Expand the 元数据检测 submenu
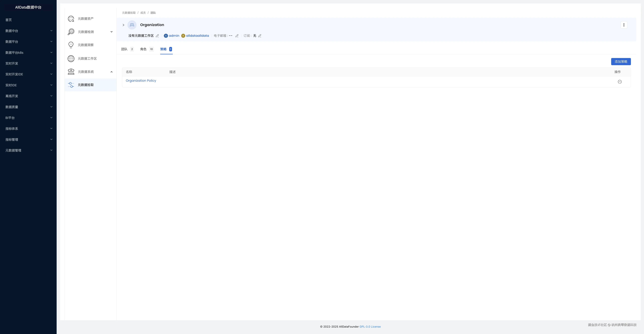 (111, 32)
